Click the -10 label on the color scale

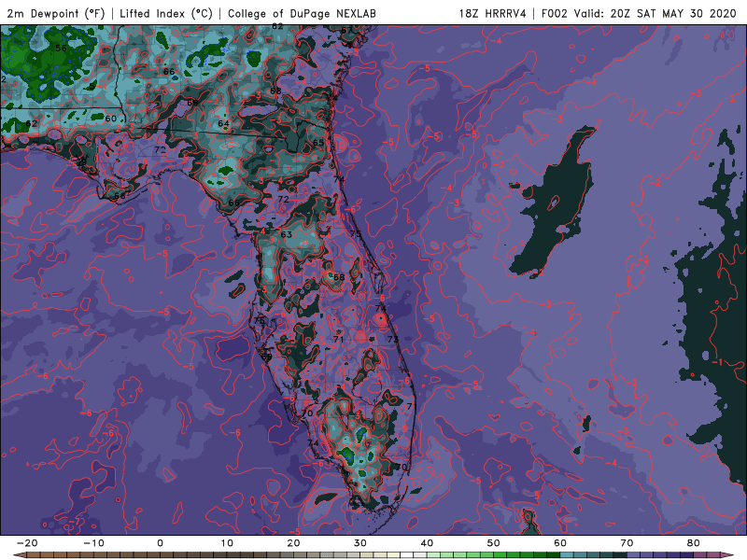coord(93,543)
